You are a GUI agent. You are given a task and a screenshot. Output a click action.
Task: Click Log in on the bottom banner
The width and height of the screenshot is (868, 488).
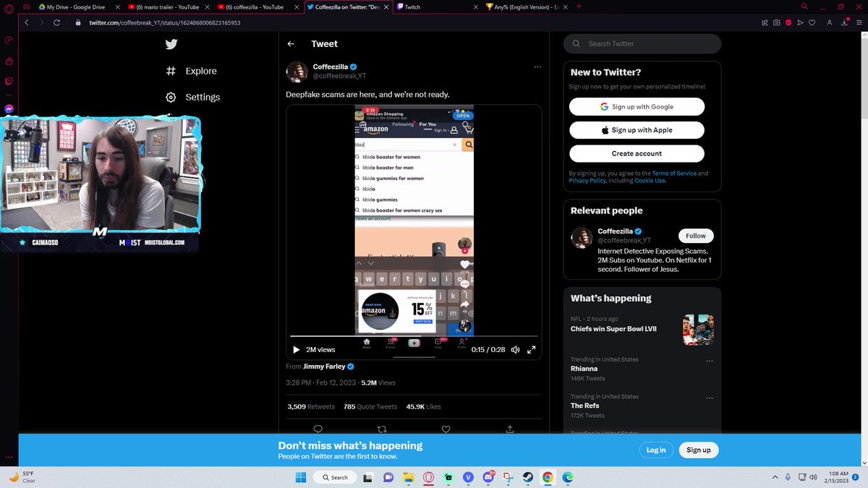point(656,450)
